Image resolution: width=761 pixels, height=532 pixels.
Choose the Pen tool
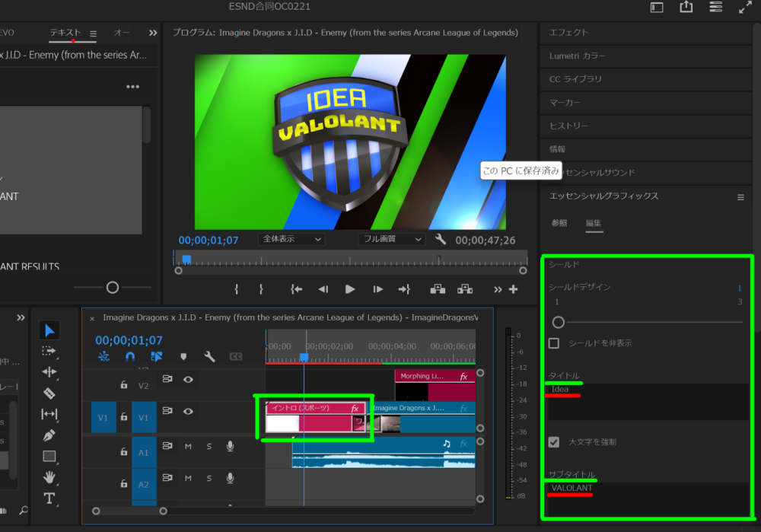point(49,435)
